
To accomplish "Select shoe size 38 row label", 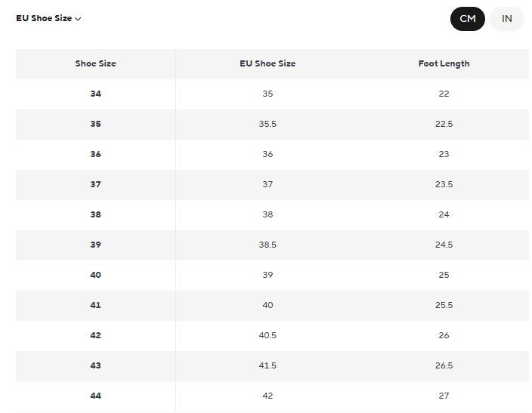I will coord(95,214).
